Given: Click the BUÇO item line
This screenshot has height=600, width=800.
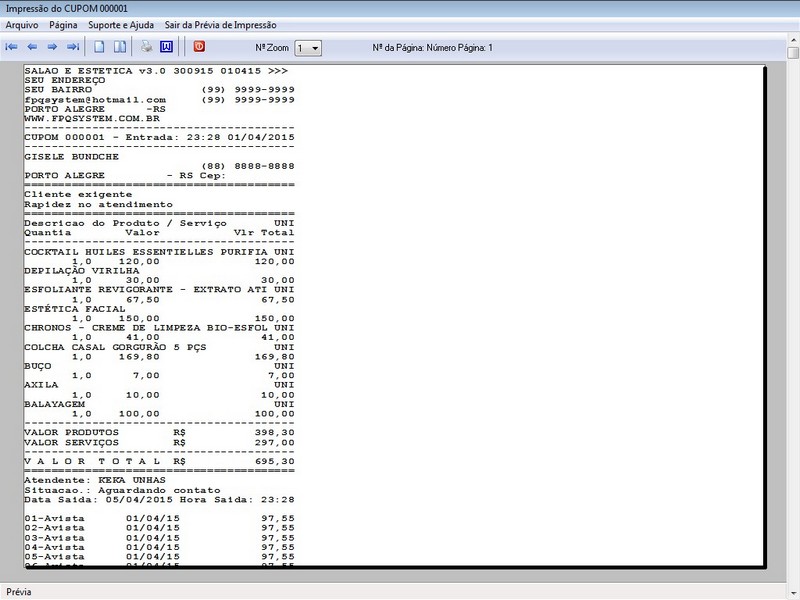Looking at the screenshot, I should [x=159, y=366].
